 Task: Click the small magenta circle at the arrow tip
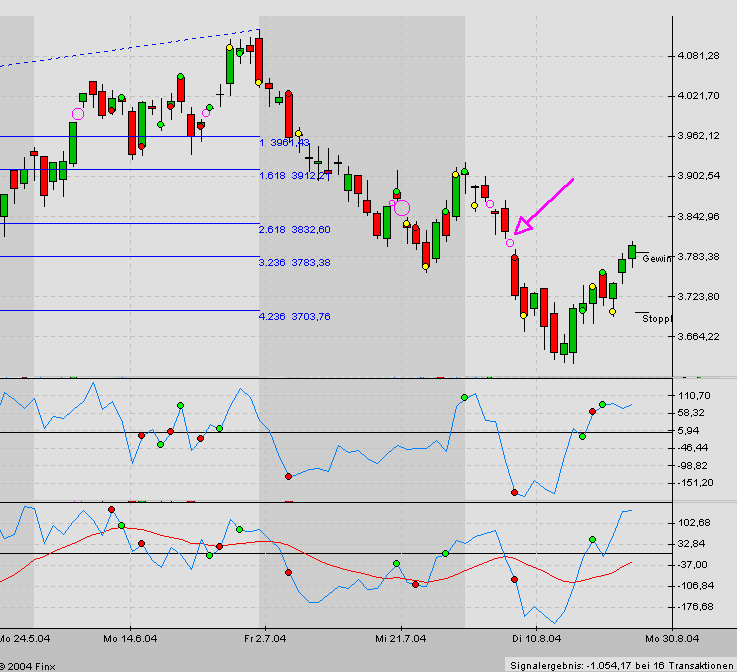510,243
